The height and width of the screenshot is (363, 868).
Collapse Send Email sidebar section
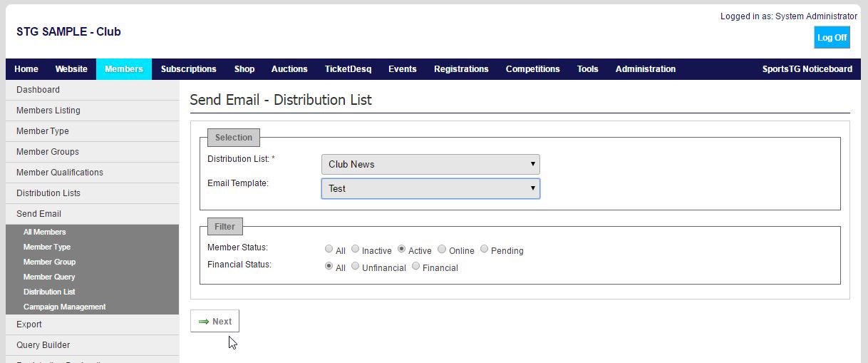coord(92,214)
